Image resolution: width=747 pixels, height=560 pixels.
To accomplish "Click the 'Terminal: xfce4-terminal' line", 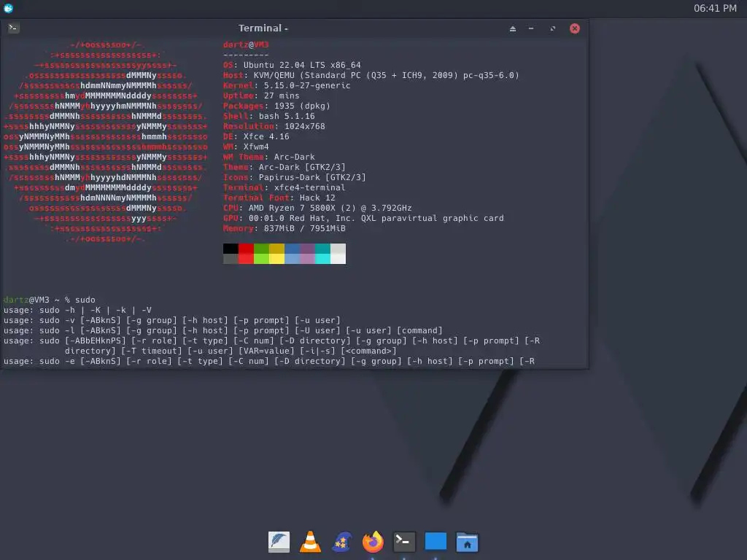I will (284, 187).
